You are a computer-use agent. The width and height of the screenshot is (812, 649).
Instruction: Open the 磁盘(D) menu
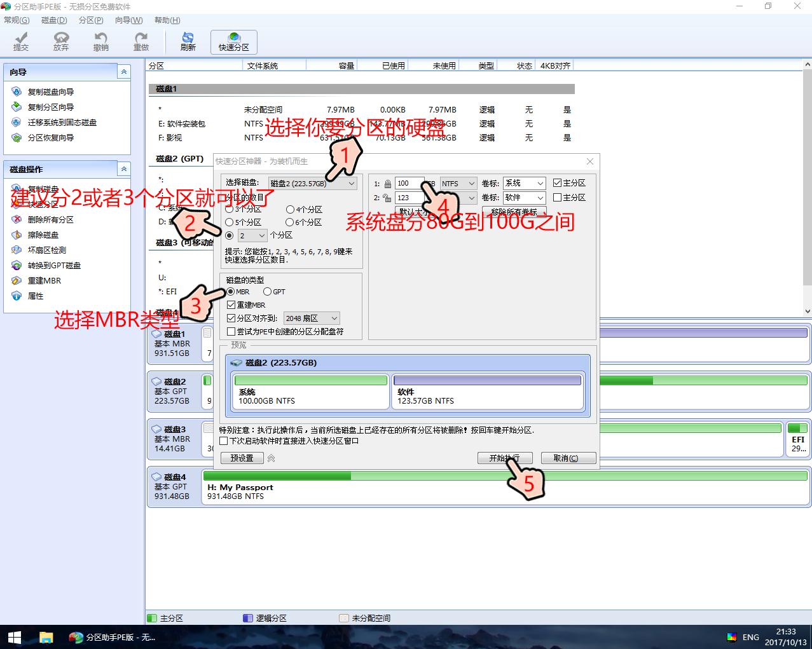[54, 20]
